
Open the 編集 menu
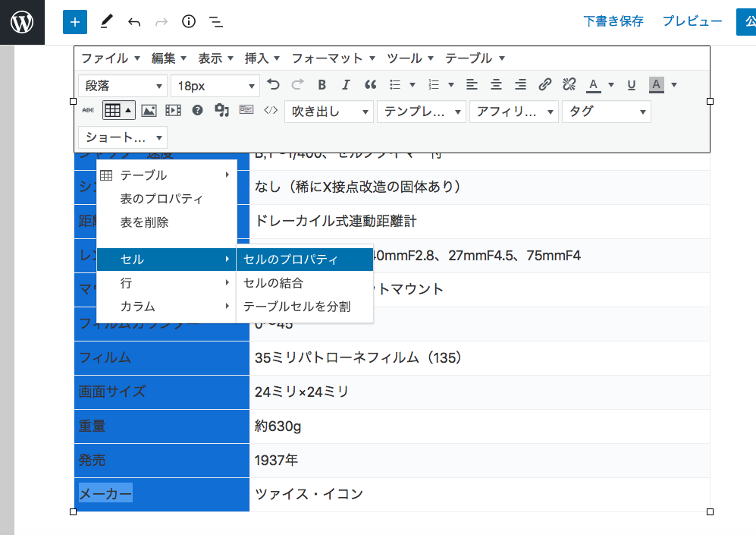coord(169,58)
